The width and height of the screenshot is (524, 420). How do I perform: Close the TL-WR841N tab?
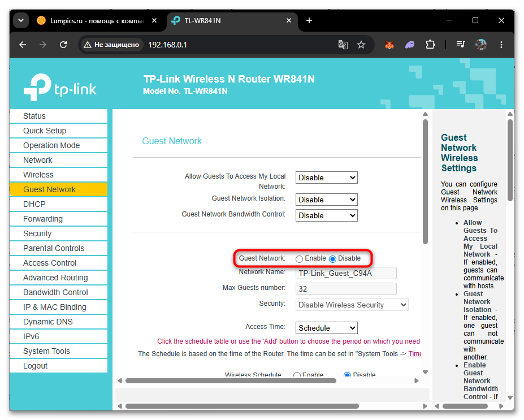(289, 20)
